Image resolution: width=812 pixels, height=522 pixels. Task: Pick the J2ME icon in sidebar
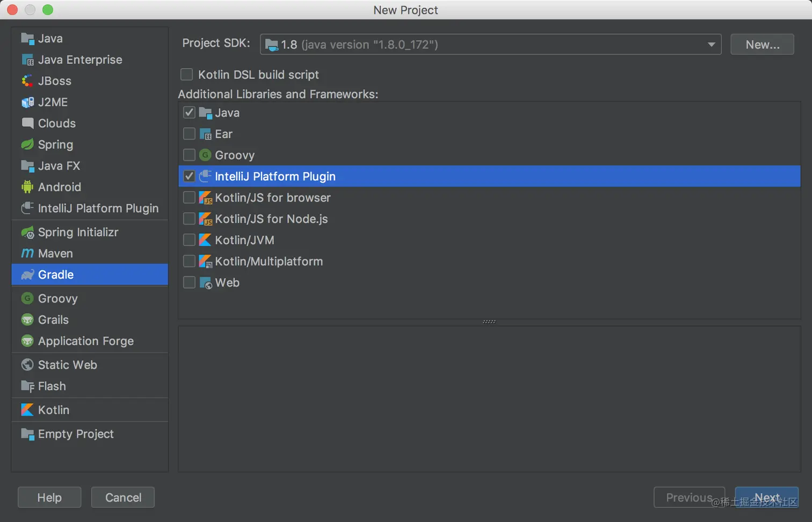point(27,102)
